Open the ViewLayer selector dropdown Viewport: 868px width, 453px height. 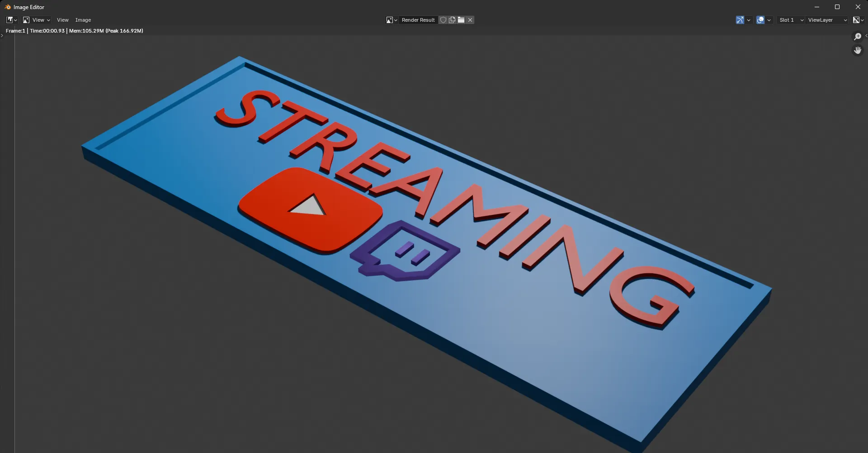tap(826, 20)
